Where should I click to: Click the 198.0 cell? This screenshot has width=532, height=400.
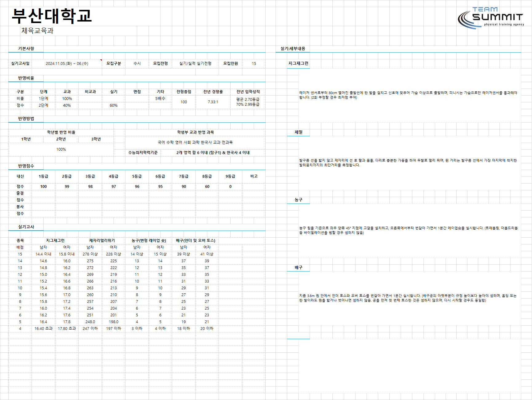[x=113, y=322]
